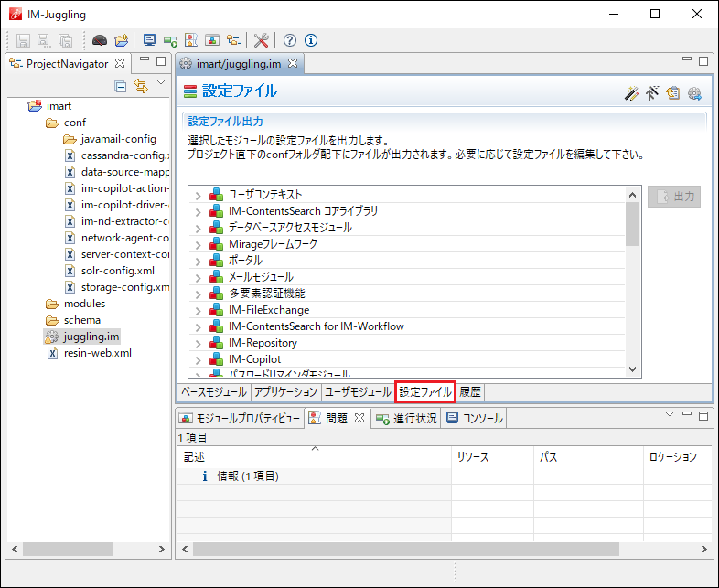Click ProjectNavigator horizontal scrollbar right arrow
Image resolution: width=719 pixels, height=588 pixels.
coord(161,549)
